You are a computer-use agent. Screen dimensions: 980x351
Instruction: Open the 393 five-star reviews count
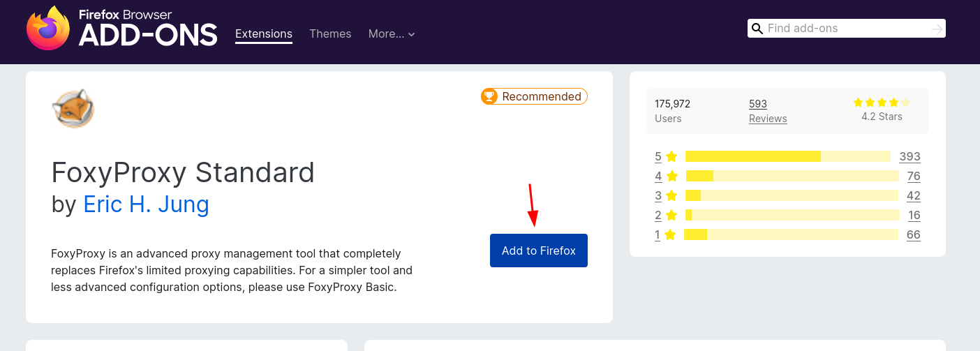pyautogui.click(x=910, y=156)
